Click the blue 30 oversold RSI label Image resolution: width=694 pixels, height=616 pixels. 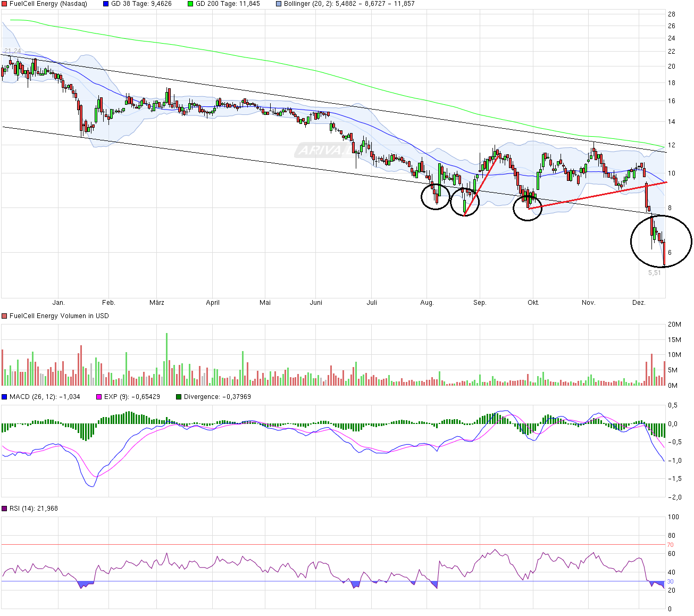click(671, 581)
